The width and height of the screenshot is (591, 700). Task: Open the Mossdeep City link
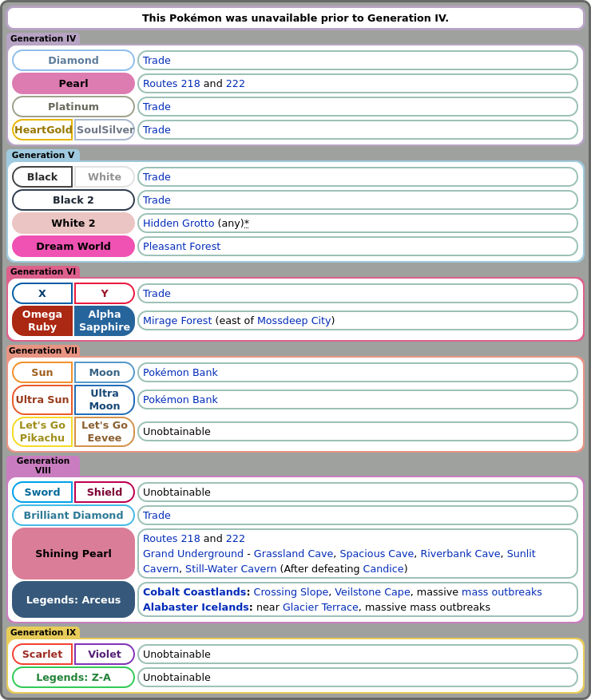click(x=295, y=321)
